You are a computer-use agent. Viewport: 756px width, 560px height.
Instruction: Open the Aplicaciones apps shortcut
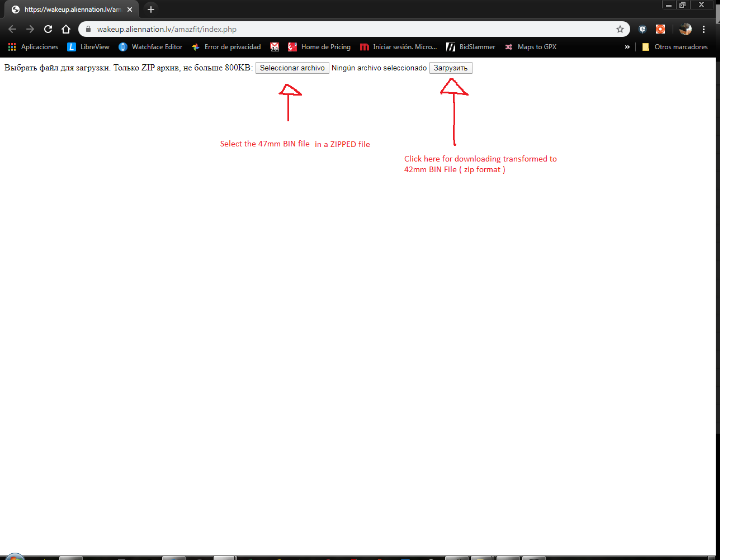(33, 47)
